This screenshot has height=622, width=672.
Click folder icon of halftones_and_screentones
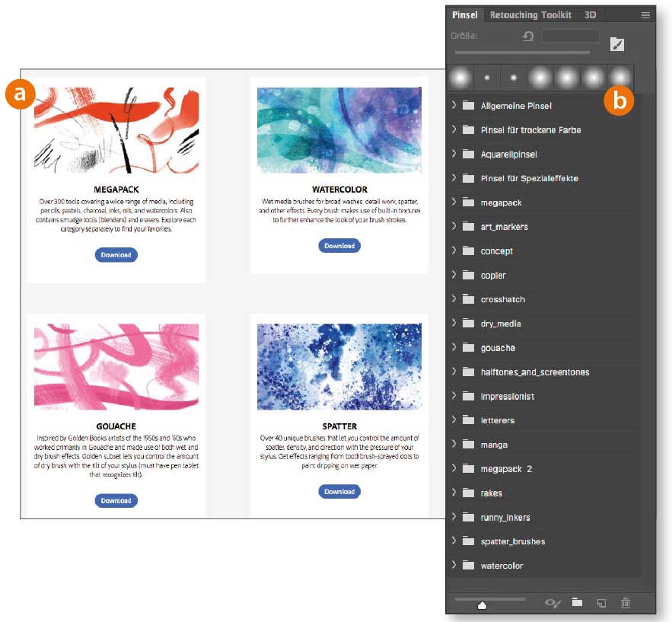[x=469, y=372]
